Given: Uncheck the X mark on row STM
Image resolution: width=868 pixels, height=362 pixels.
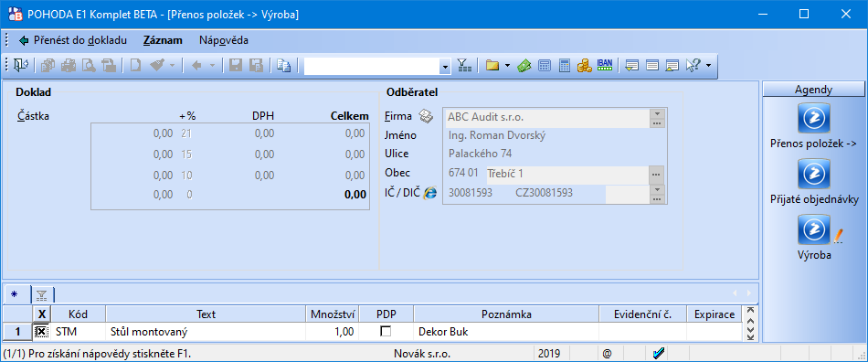Looking at the screenshot, I should 41,332.
